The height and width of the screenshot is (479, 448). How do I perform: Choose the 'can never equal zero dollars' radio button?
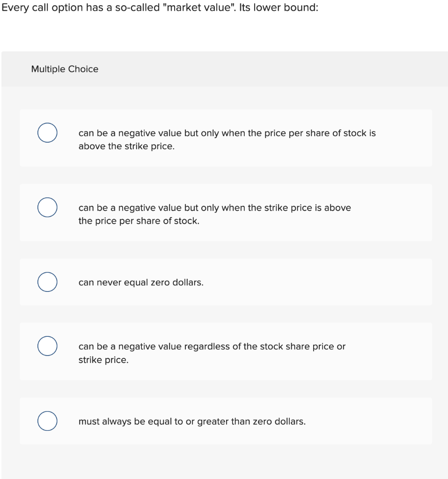click(47, 282)
